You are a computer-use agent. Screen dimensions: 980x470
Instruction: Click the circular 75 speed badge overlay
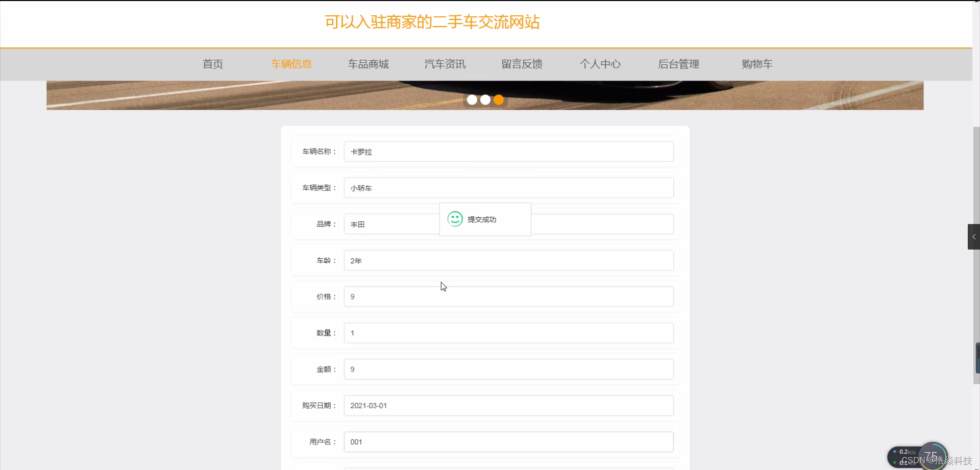[934, 455]
